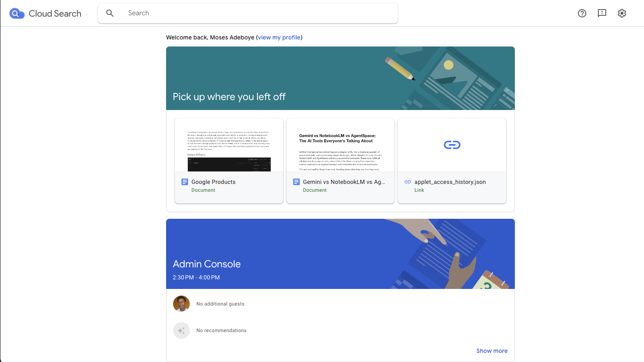Click Moses Adeboye's guest avatar photo

[181, 304]
